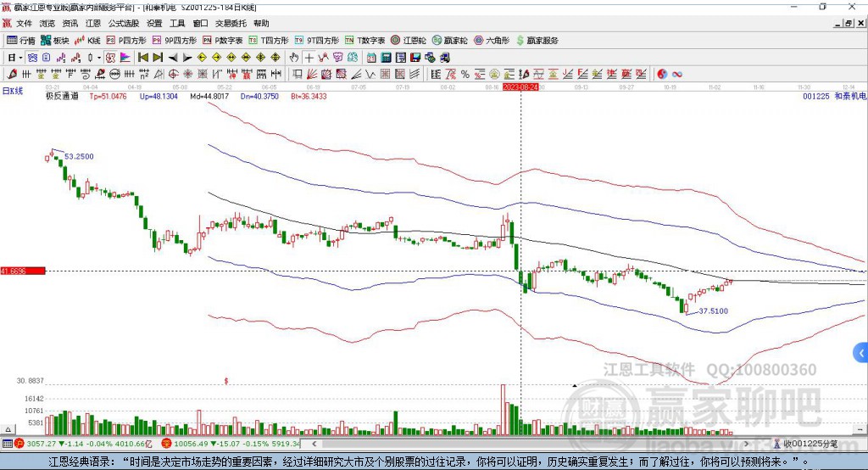Open 9T四方形 tool
The height and width of the screenshot is (470, 868).
pyautogui.click(x=317, y=41)
